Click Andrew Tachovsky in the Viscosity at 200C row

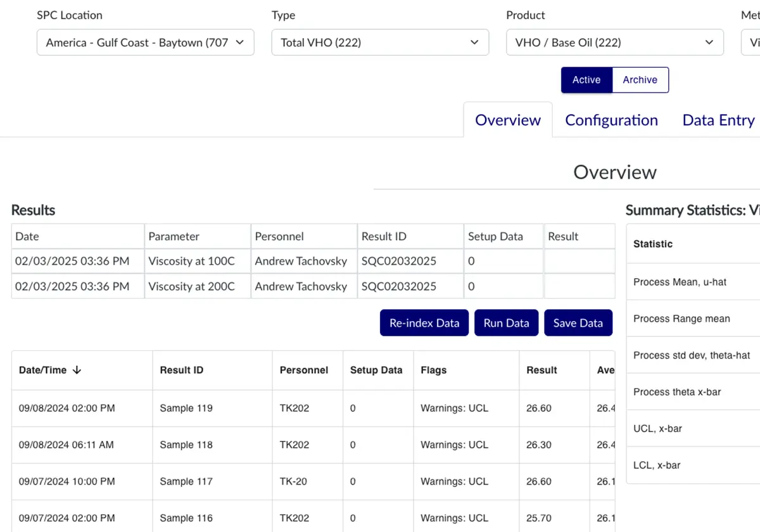point(301,286)
